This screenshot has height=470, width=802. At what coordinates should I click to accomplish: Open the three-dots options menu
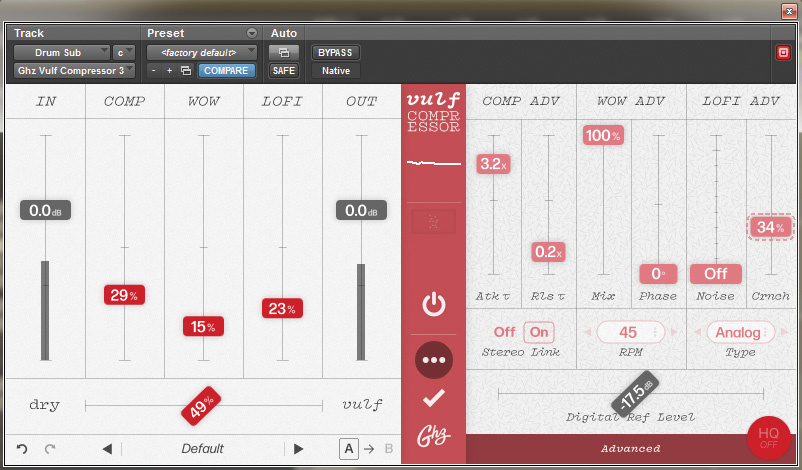[x=434, y=360]
